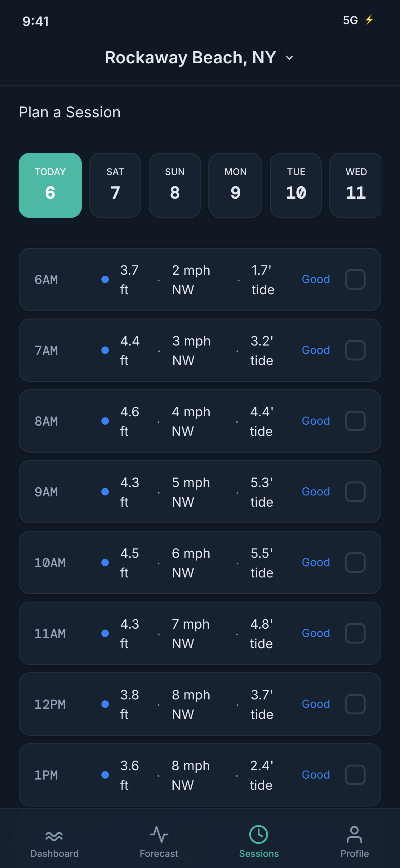Tap the 5G signal status indicator
Image resolution: width=400 pixels, height=868 pixels.
[350, 20]
